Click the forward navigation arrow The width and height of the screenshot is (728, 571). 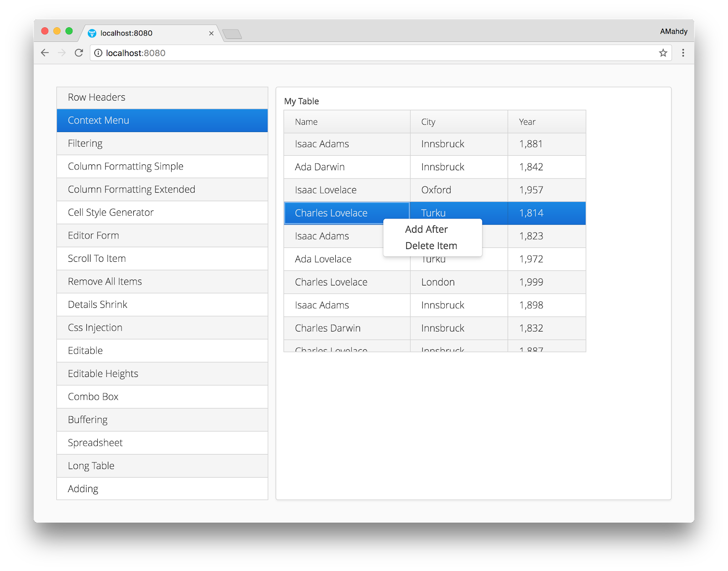[61, 53]
